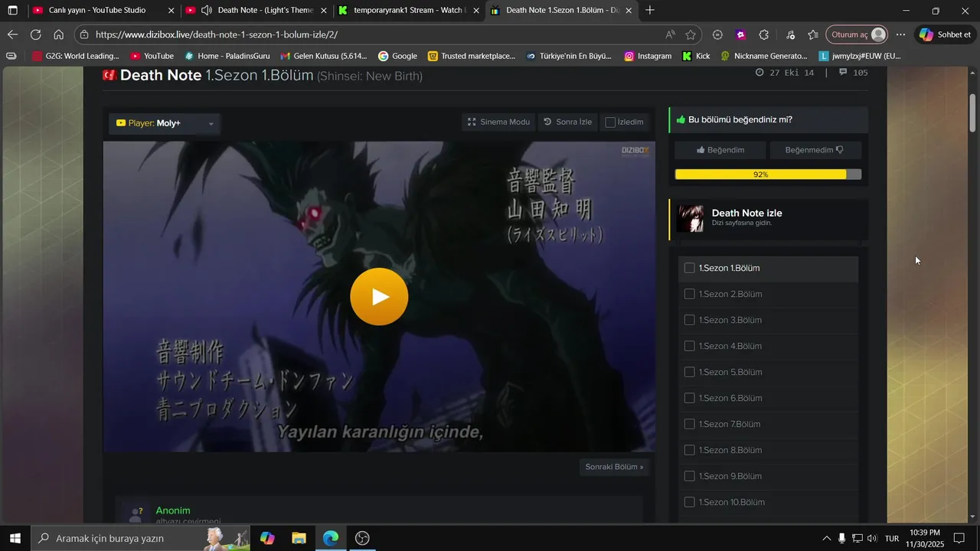Open the Trusted marketplace bookmark

coord(471,56)
